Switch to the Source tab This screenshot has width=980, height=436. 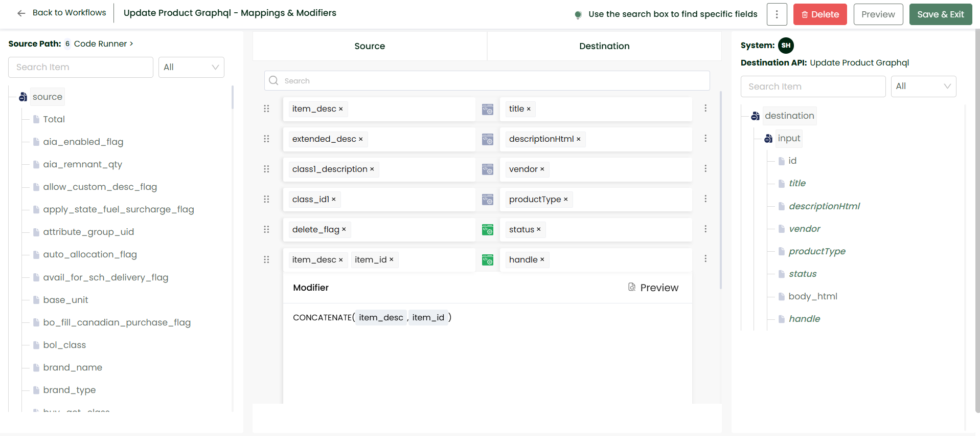pyautogui.click(x=369, y=46)
